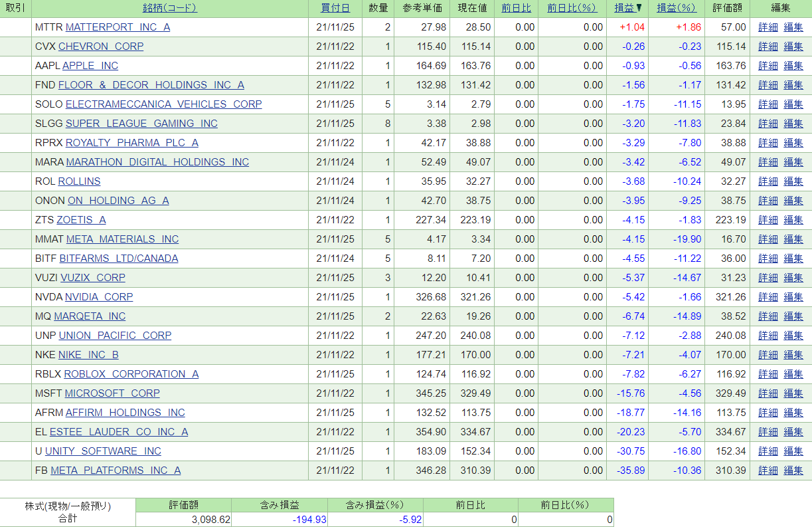Select total 含み損益 value -194.93
Image resolution: width=812 pixels, height=527 pixels.
coord(309,520)
